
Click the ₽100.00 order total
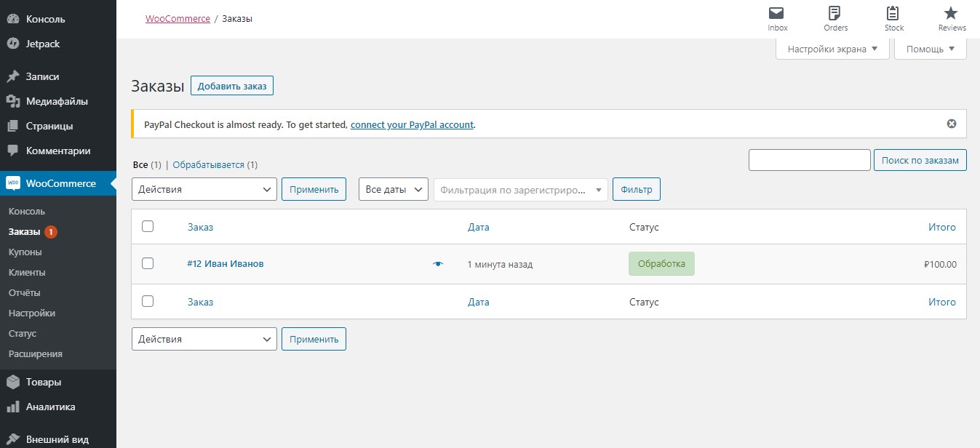pos(940,265)
